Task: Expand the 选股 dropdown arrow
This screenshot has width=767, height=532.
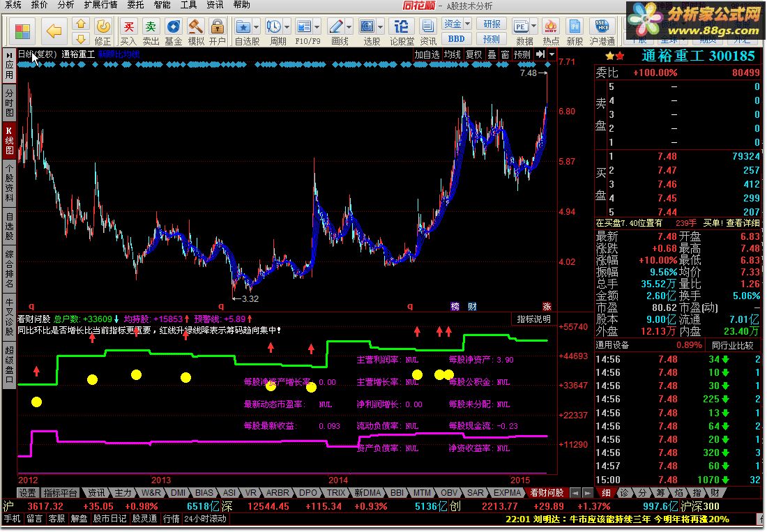Action: tap(380, 26)
